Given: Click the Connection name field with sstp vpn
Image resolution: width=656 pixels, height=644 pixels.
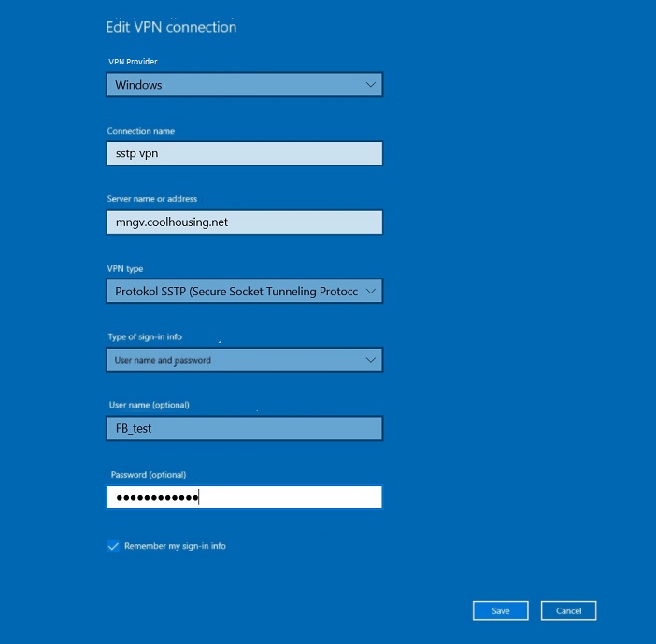Looking at the screenshot, I should 244,153.
